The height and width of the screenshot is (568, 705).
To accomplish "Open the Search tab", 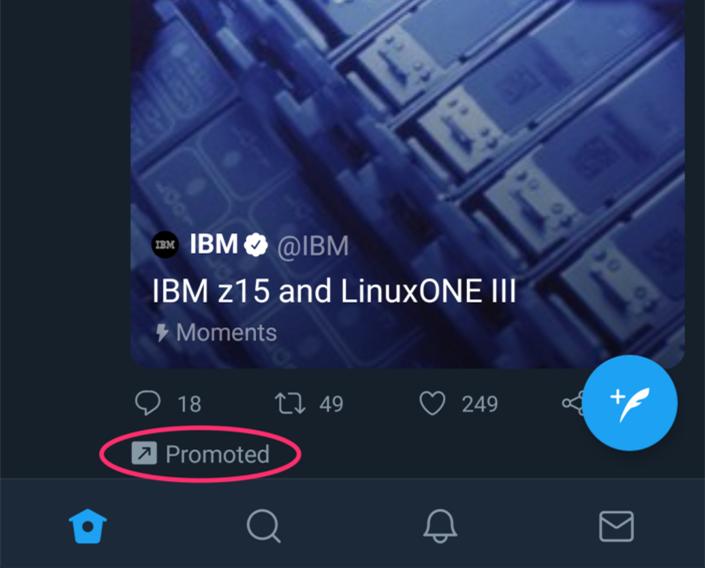I will click(263, 525).
